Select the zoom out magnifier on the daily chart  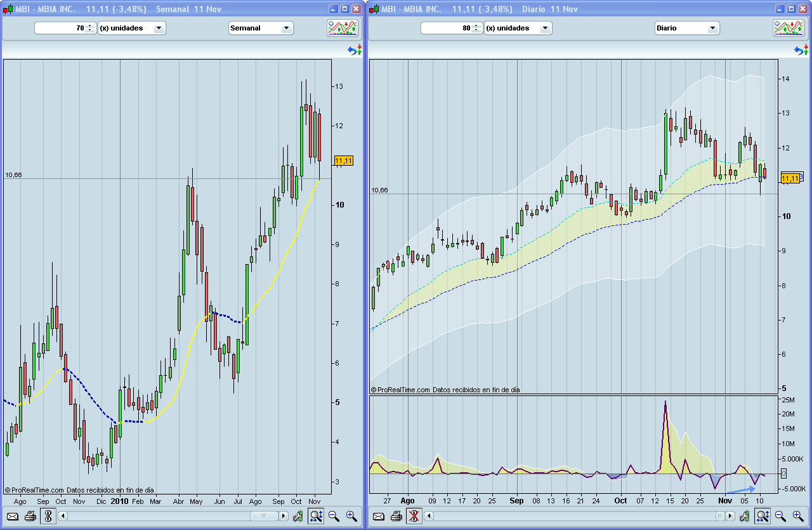779,516
